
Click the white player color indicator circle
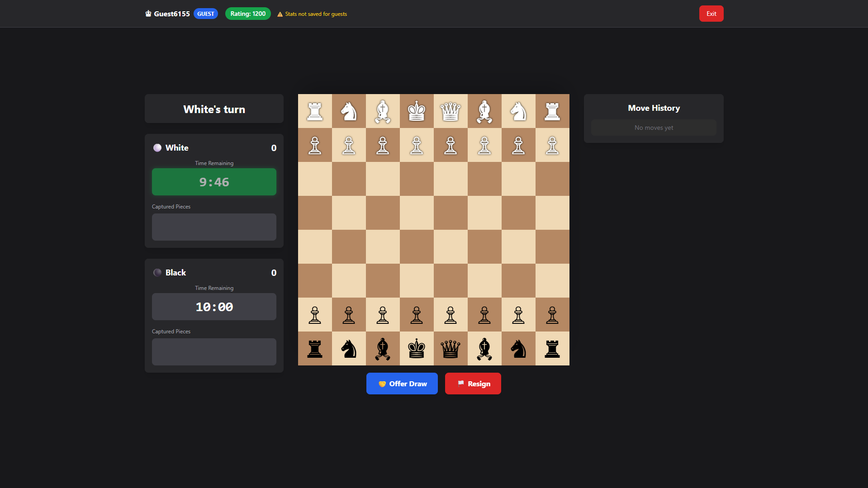point(157,147)
